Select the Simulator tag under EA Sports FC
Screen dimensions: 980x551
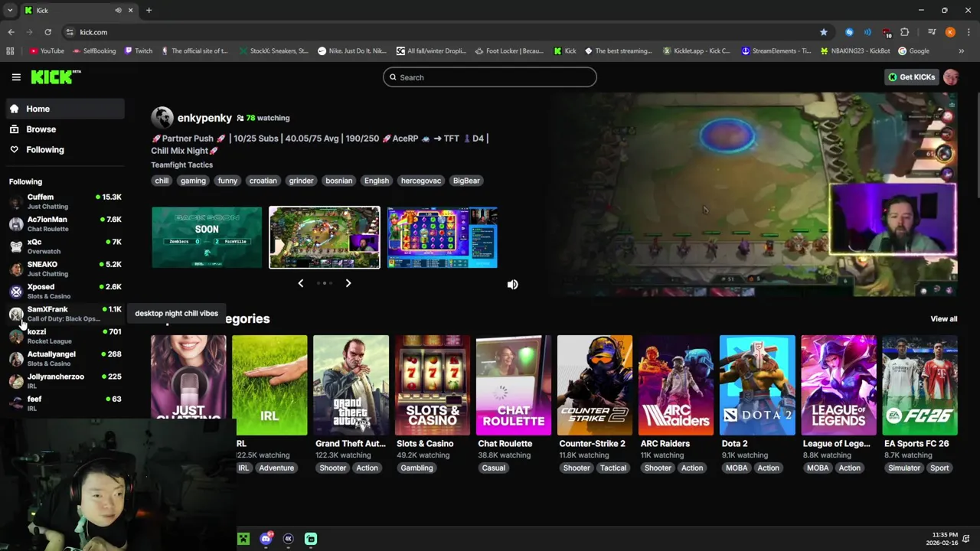click(x=904, y=468)
